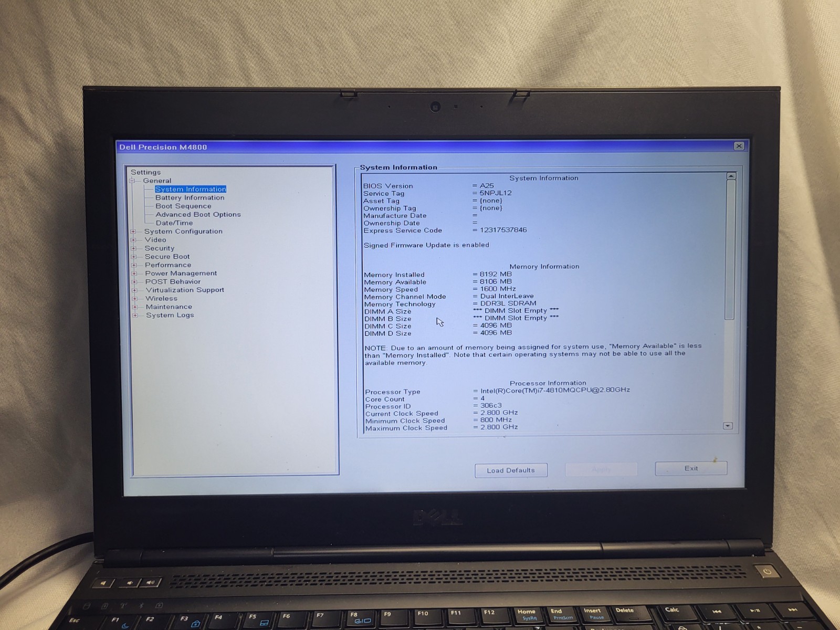Click the Processor Type value i7-4810MQ

[555, 390]
